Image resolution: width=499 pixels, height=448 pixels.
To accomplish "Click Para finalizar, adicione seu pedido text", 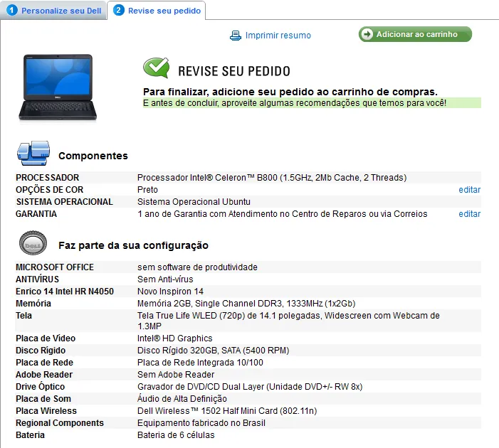I will pyautogui.click(x=290, y=92).
